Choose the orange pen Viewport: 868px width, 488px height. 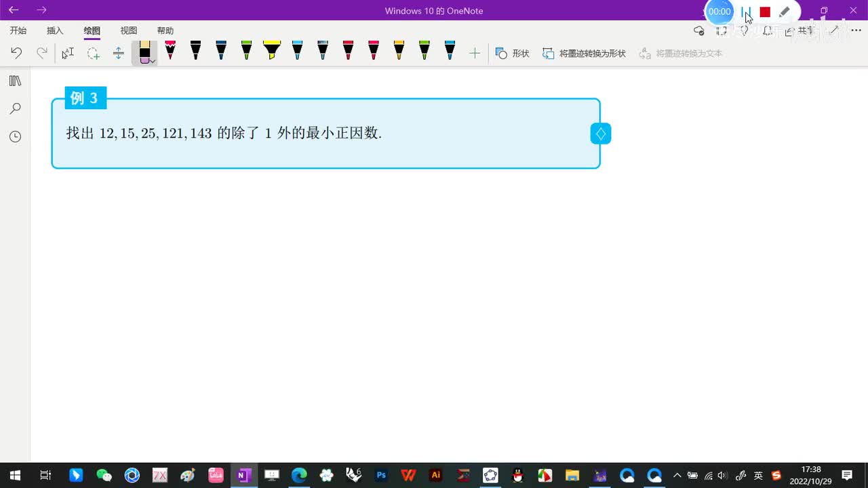pos(399,50)
